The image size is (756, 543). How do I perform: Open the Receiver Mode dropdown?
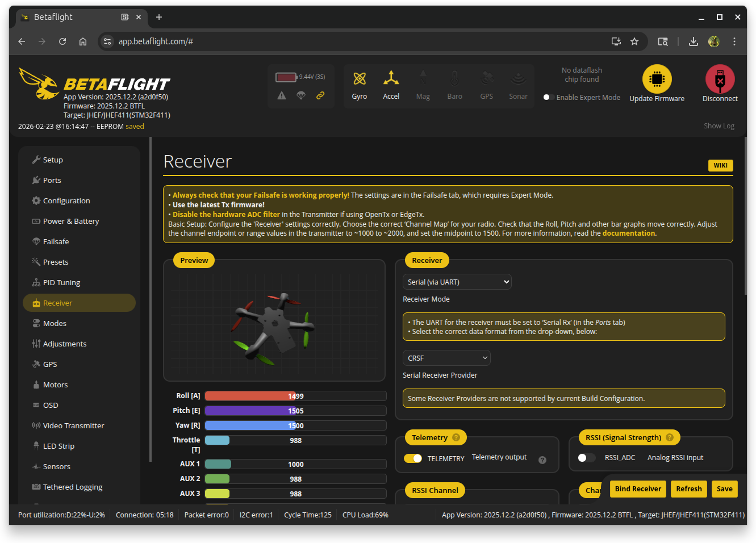coord(457,282)
